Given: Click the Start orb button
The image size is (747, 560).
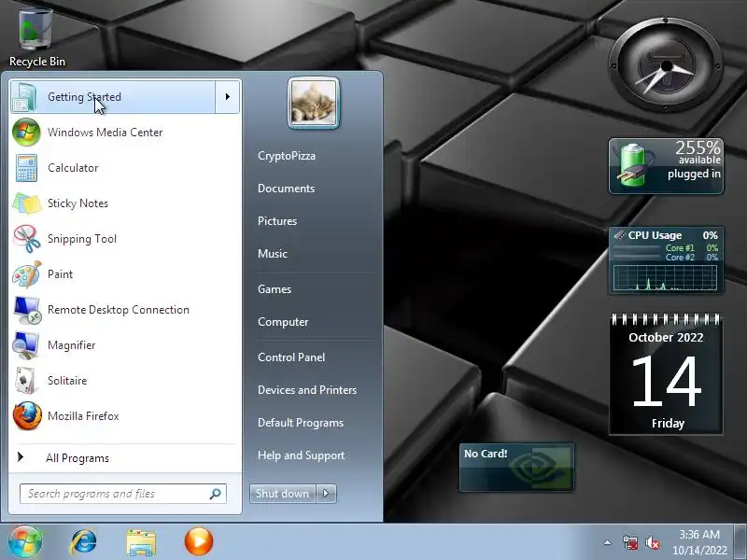Looking at the screenshot, I should (x=25, y=541).
